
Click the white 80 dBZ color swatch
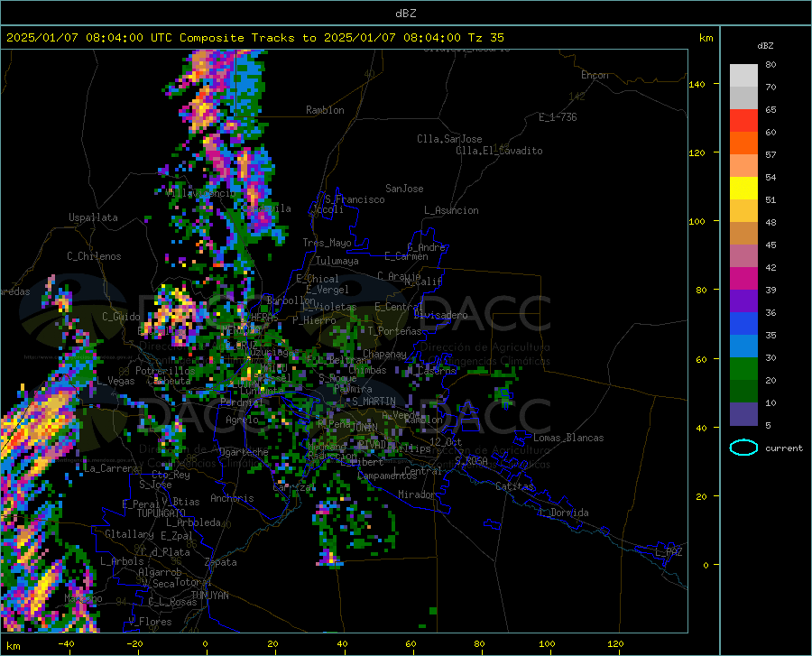[x=743, y=75]
